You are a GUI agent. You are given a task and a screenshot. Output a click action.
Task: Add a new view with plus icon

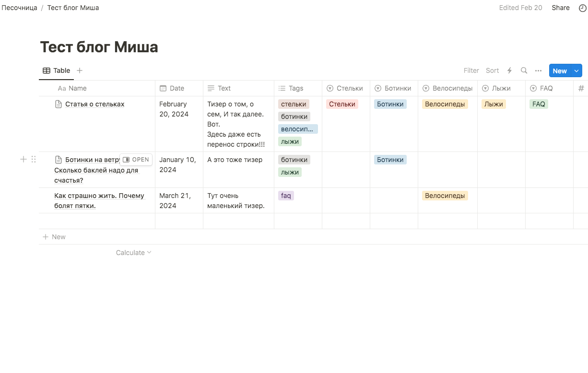click(x=80, y=70)
